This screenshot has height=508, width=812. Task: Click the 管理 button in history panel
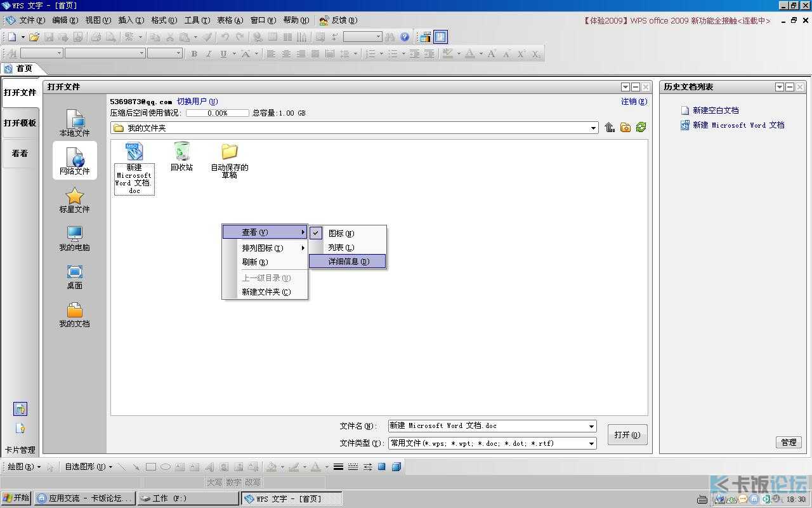[789, 443]
